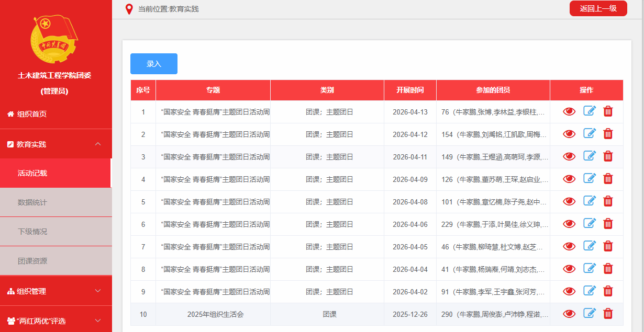Click edit icon for 2025年组织生活会

(x=590, y=314)
